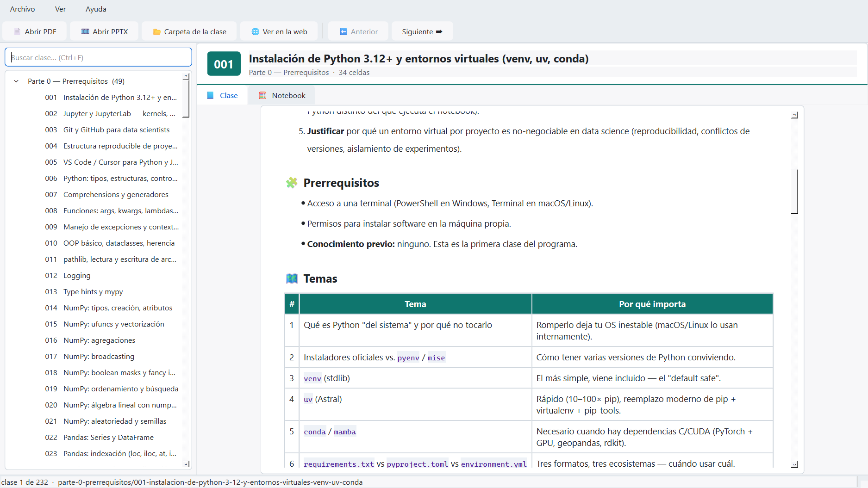Image resolution: width=868 pixels, height=488 pixels.
Task: Click the map Temas icon
Action: tap(292, 278)
